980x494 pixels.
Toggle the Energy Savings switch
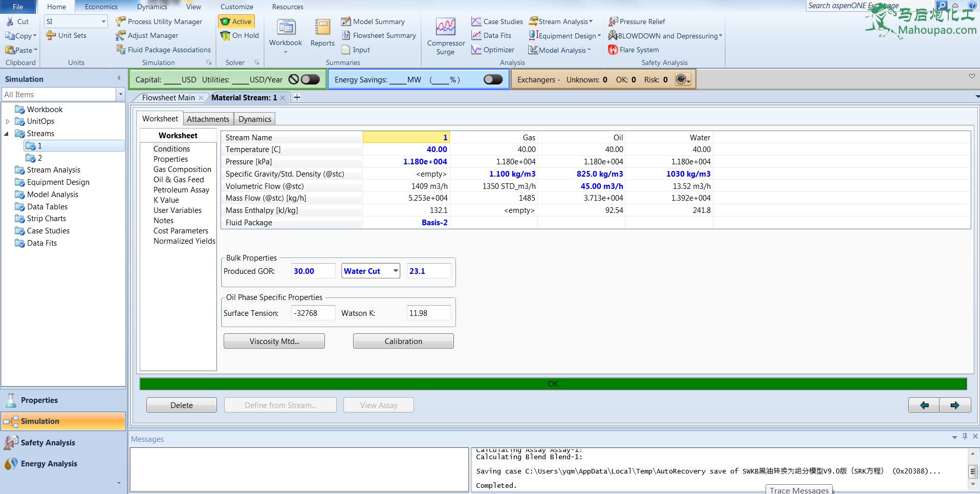(493, 79)
